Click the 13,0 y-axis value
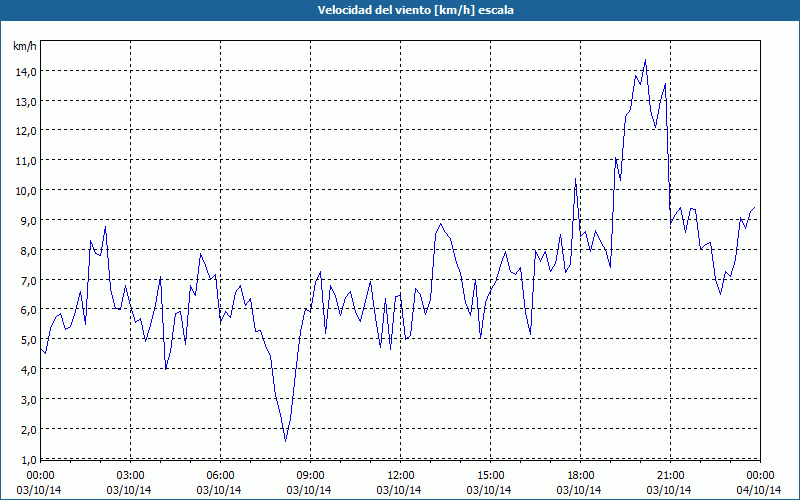This screenshot has height=500, width=800. (x=26, y=102)
